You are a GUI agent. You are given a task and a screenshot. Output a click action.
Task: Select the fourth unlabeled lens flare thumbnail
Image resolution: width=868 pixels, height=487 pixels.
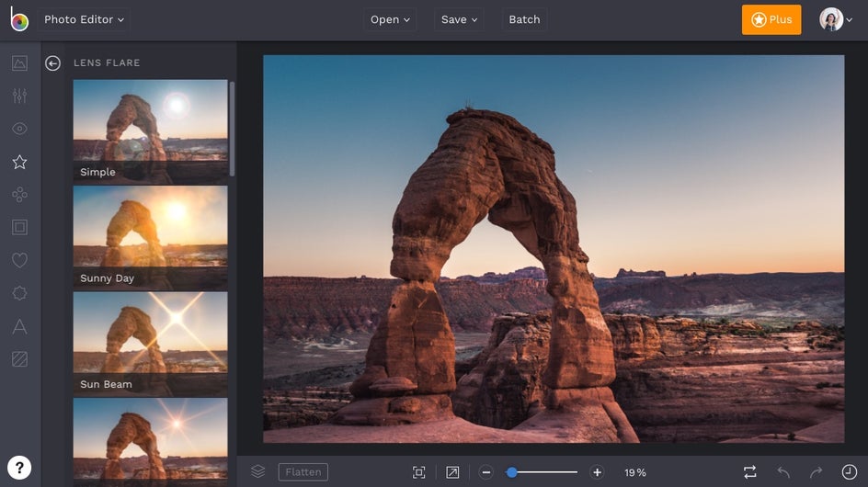150,442
